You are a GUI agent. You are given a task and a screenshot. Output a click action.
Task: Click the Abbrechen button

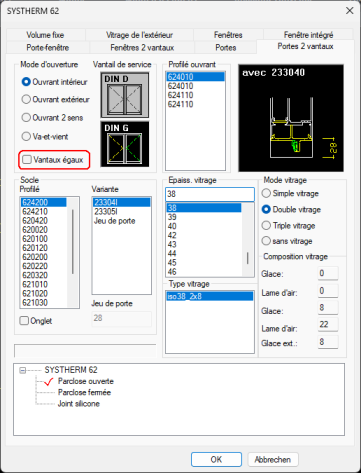point(273,460)
